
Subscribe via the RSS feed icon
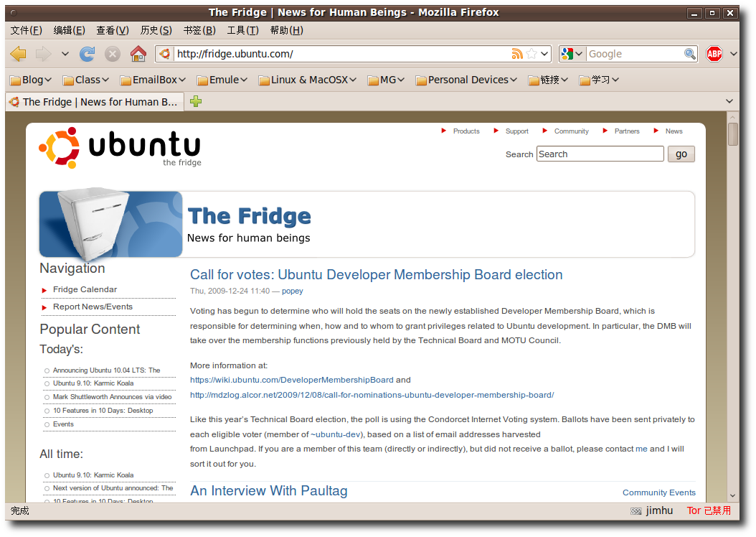click(517, 54)
